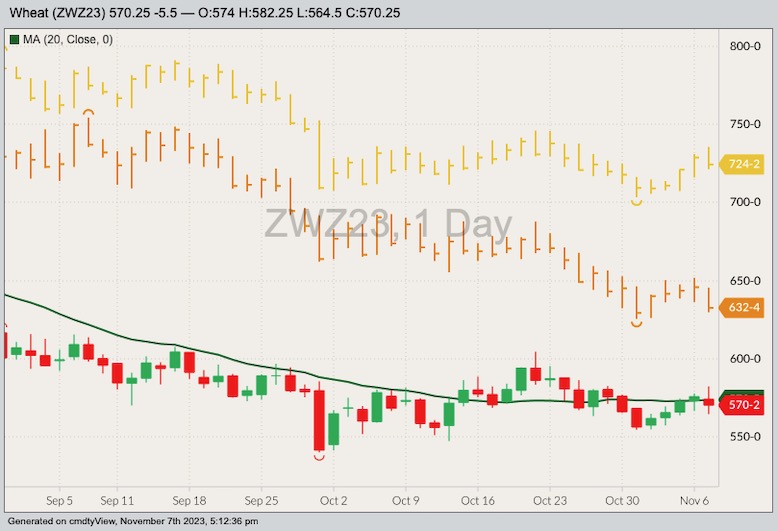Click the Oct 2 date label
Image resolution: width=777 pixels, height=531 pixels.
[333, 500]
